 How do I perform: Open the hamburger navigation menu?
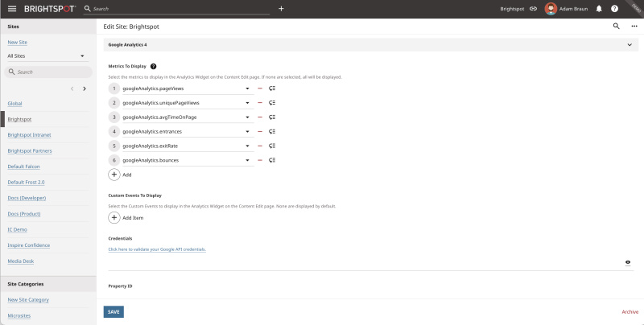click(12, 9)
